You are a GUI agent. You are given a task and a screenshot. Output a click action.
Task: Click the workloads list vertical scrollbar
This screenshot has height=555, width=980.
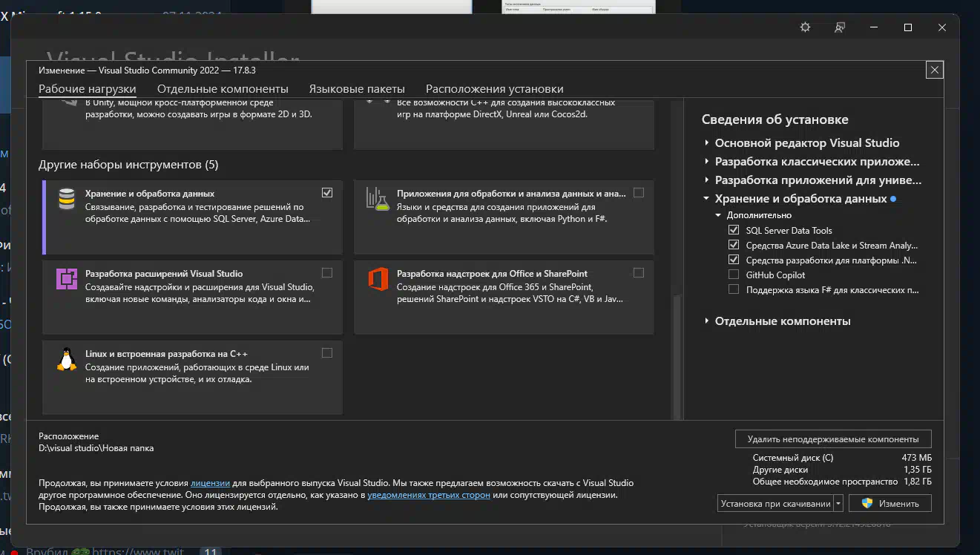pyautogui.click(x=676, y=356)
